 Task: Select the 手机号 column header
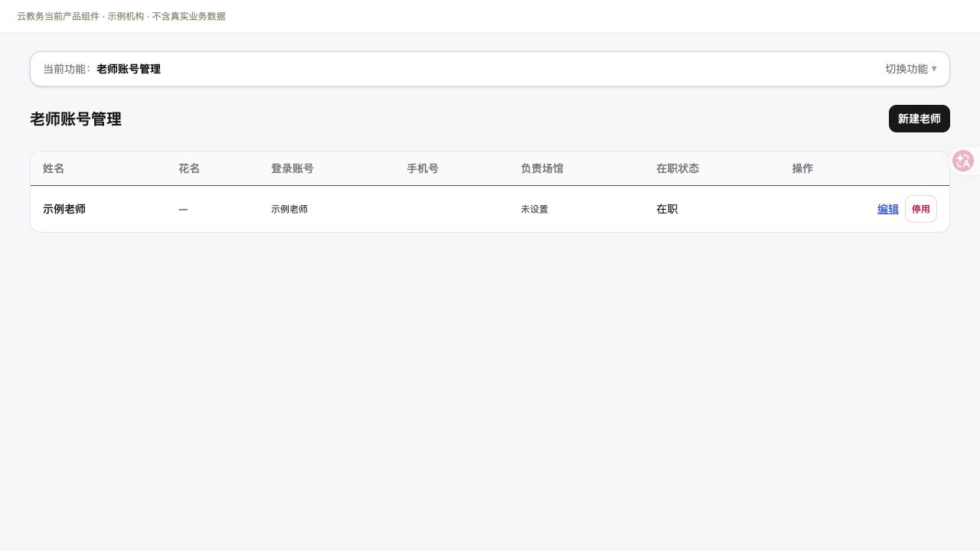click(423, 168)
